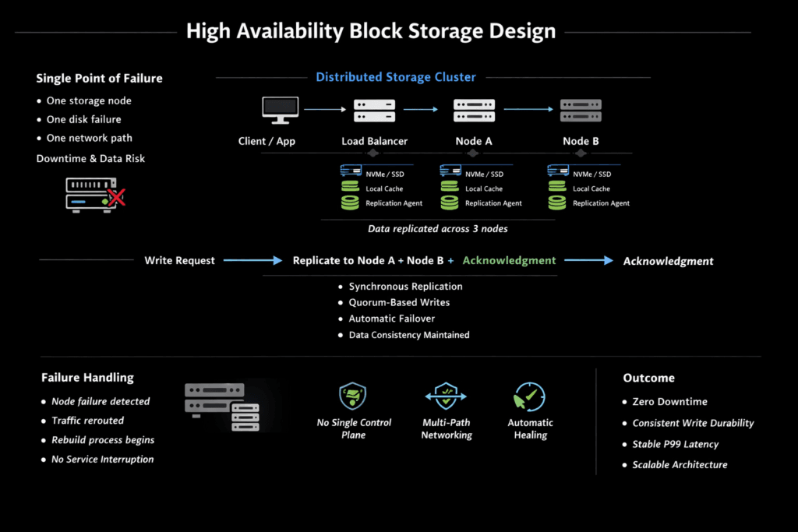The height and width of the screenshot is (532, 798).
Task: Click the Multi-Path Networking shield icon
Action: [x=446, y=396]
